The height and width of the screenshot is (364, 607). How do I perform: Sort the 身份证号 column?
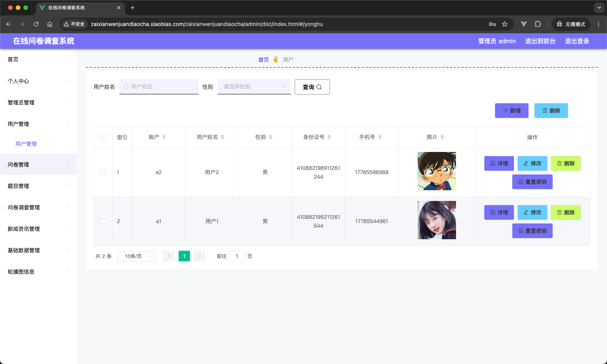(329, 137)
